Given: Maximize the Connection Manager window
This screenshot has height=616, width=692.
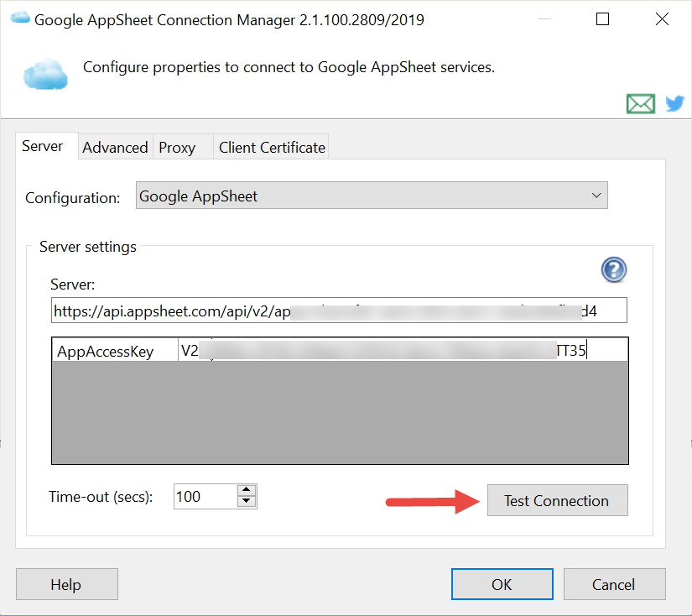Looking at the screenshot, I should tap(602, 19).
